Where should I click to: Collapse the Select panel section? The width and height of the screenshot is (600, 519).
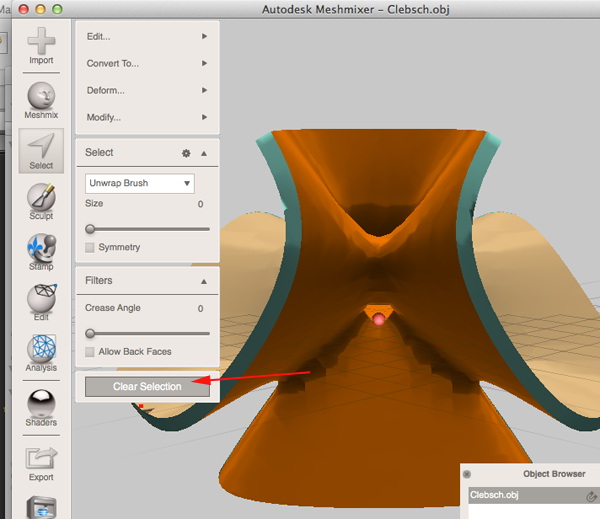tap(204, 153)
